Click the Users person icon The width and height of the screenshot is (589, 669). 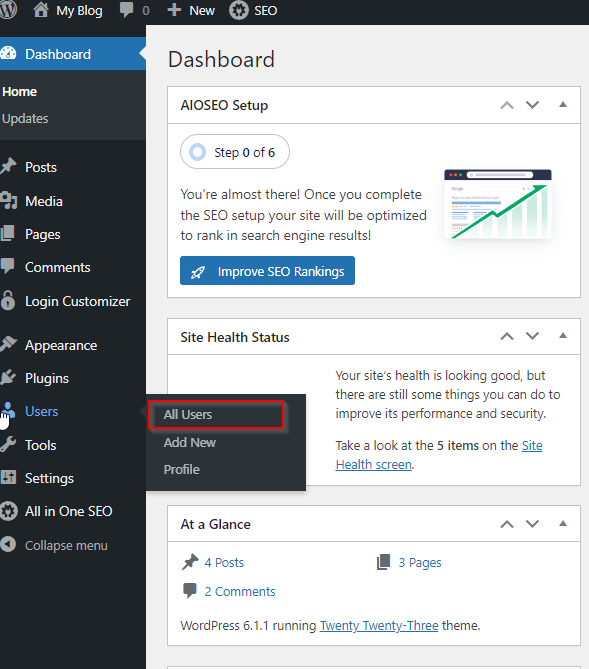coord(8,410)
